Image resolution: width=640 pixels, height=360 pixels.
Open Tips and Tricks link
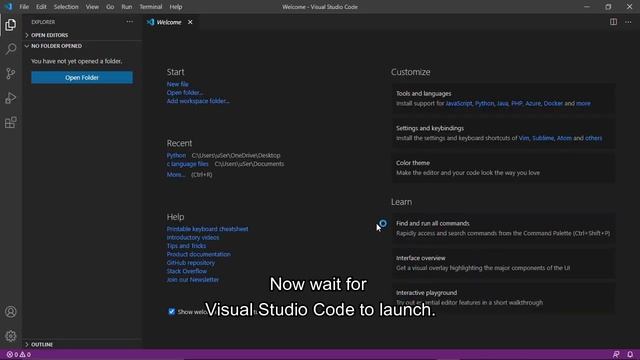[x=186, y=246]
